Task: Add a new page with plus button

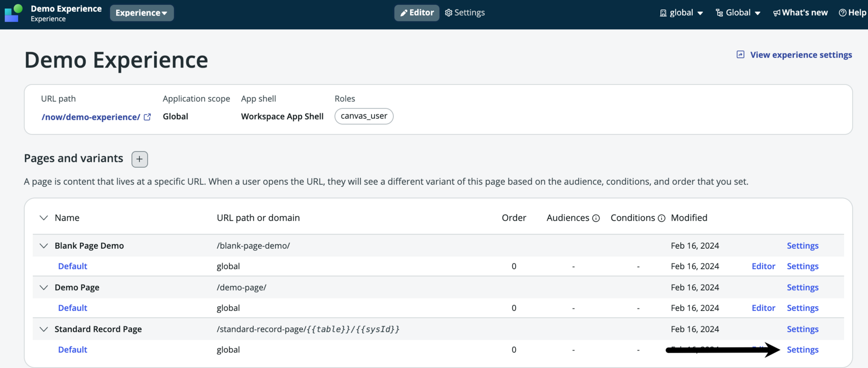Action: (x=140, y=159)
